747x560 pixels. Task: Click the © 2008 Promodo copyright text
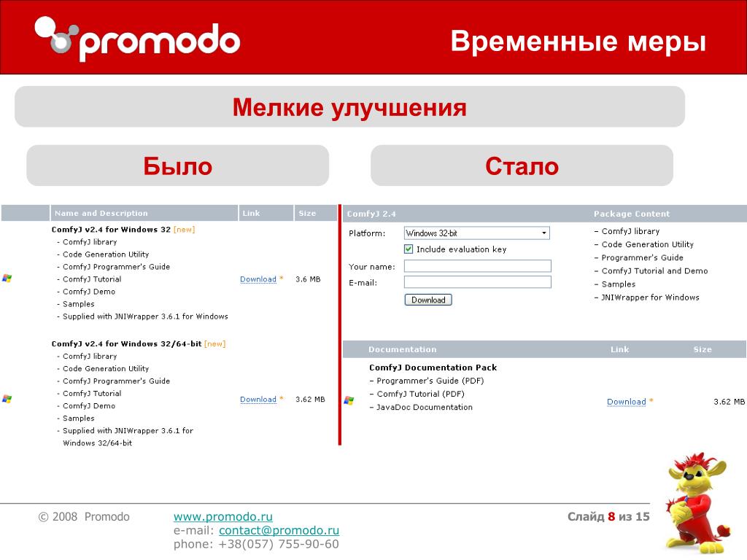(x=84, y=517)
